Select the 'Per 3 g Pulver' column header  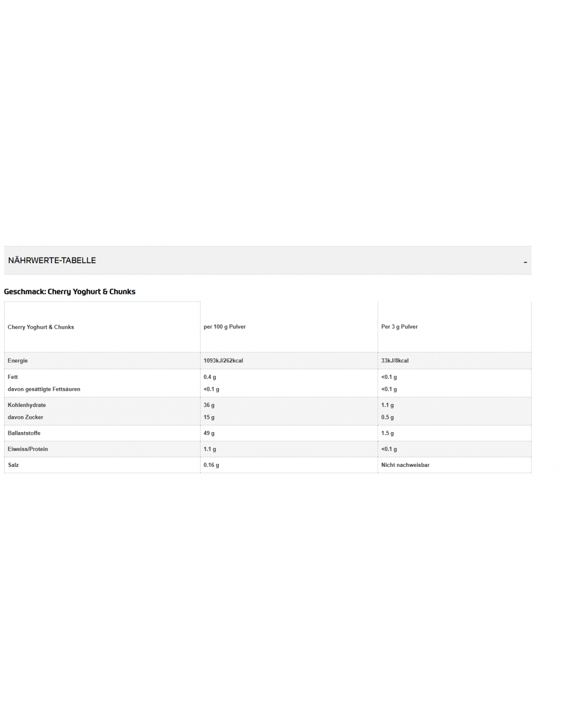(x=399, y=327)
